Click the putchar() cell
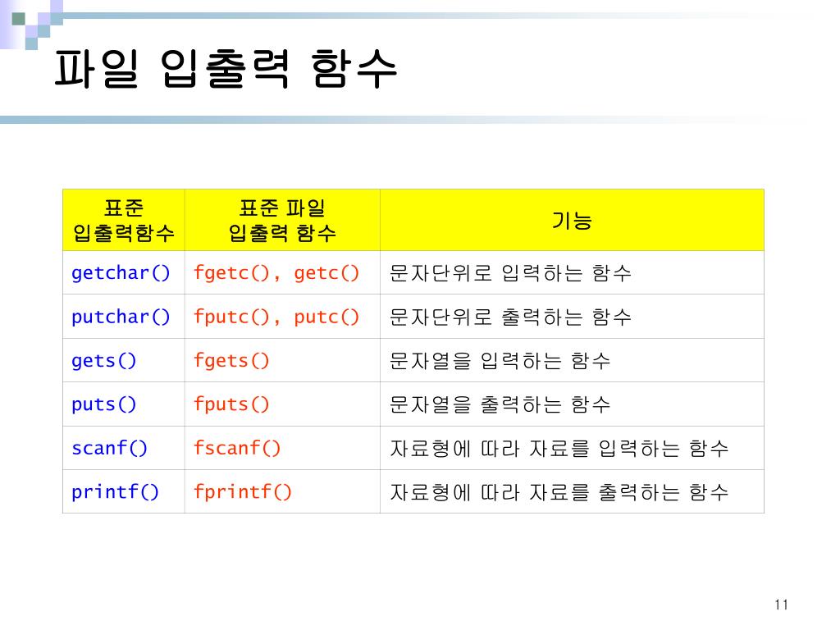 (x=124, y=317)
